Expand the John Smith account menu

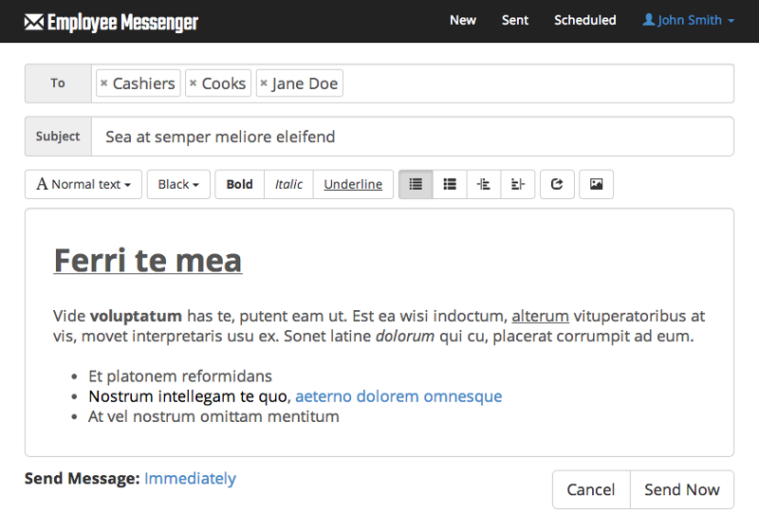pyautogui.click(x=689, y=20)
